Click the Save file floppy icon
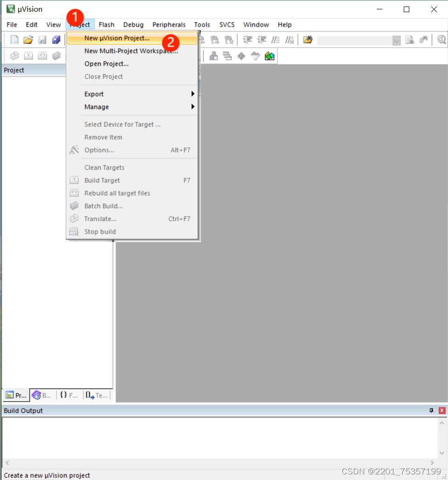The height and width of the screenshot is (480, 448). pos(42,40)
